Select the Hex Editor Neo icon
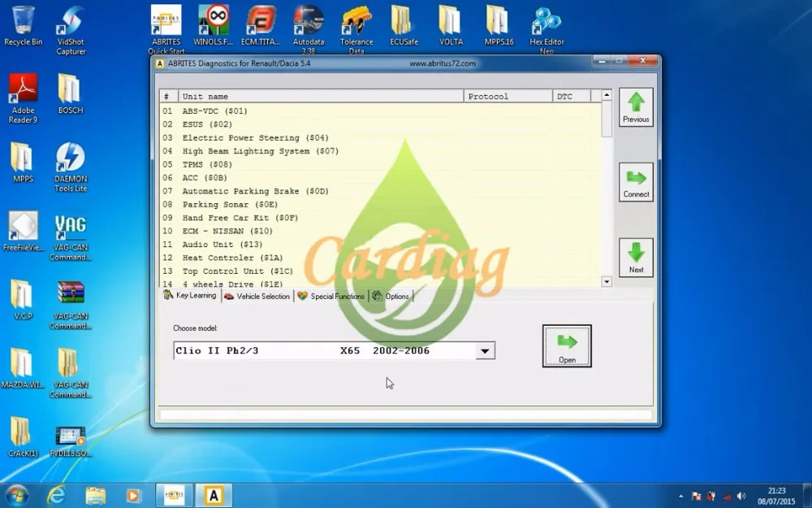This screenshot has width=812, height=508. coord(546,30)
